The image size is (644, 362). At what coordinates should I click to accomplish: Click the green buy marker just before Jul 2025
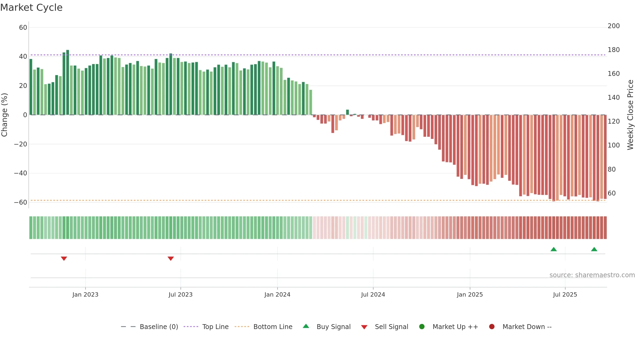554,249
